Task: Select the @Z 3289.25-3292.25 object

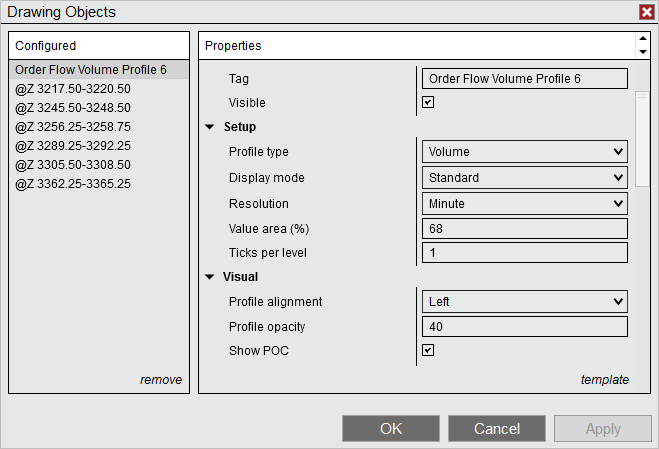Action: (x=73, y=146)
